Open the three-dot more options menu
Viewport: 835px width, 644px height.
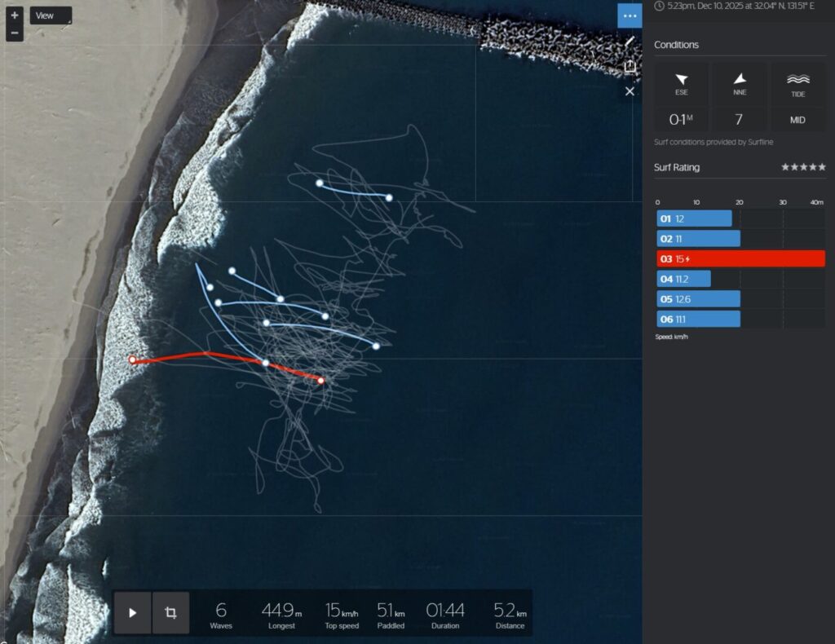tap(630, 15)
